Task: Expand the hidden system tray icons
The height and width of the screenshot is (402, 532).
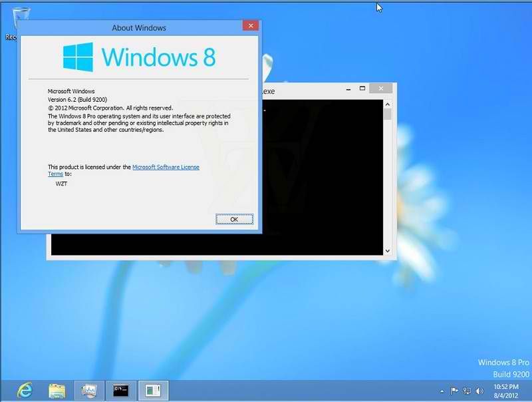Action: point(442,391)
